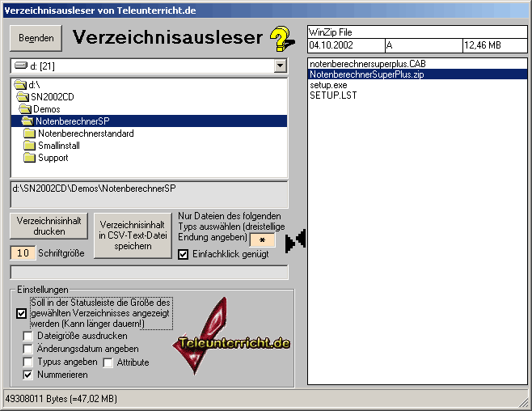This screenshot has width=532, height=411.
Task: Click the SN2002CD folder icon
Action: click(22, 96)
